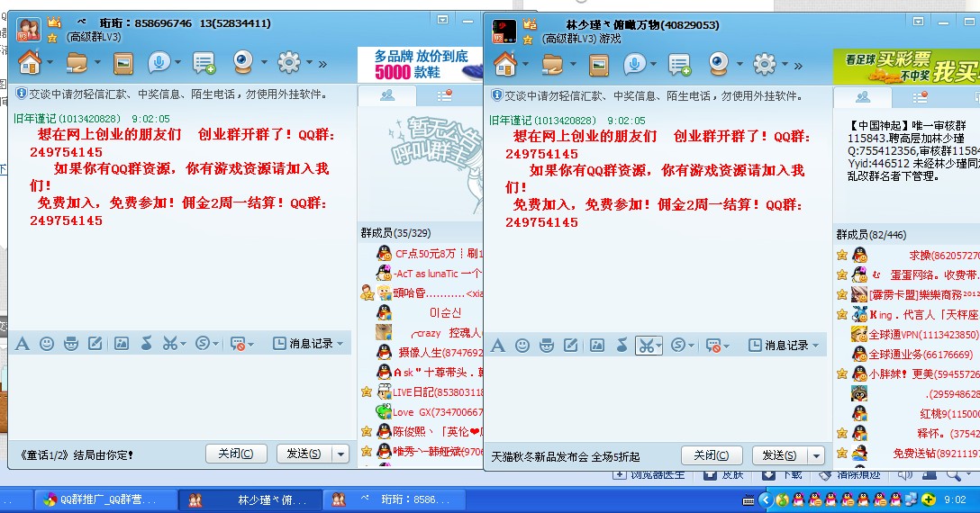The width and height of the screenshot is (980, 513).
Task: Show more toolbar items » in 珩珩 window
Action: coord(323,64)
